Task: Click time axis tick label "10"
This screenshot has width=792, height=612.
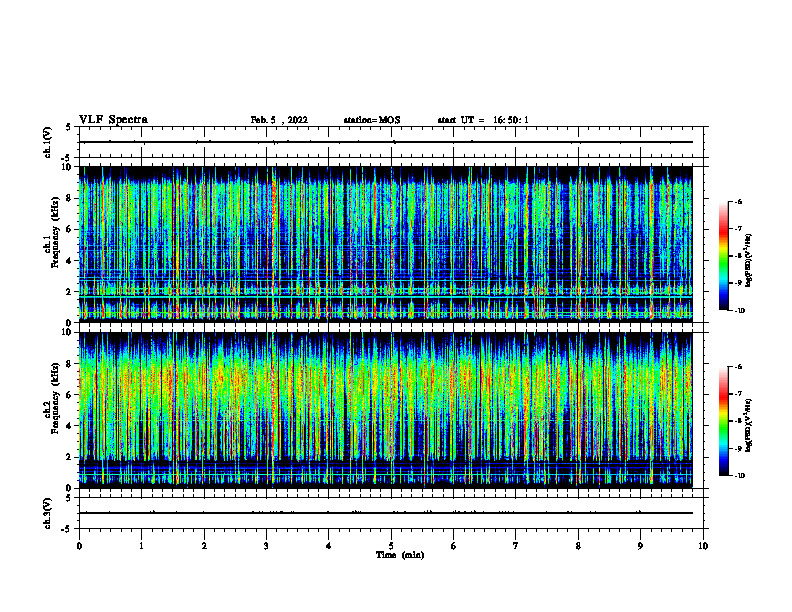Action: 703,546
